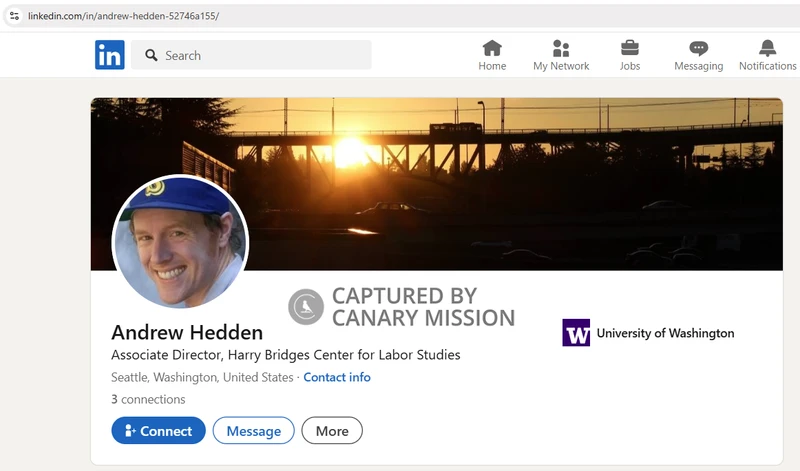Image resolution: width=800 pixels, height=471 pixels.
Task: Focus the Search input field
Action: (251, 55)
